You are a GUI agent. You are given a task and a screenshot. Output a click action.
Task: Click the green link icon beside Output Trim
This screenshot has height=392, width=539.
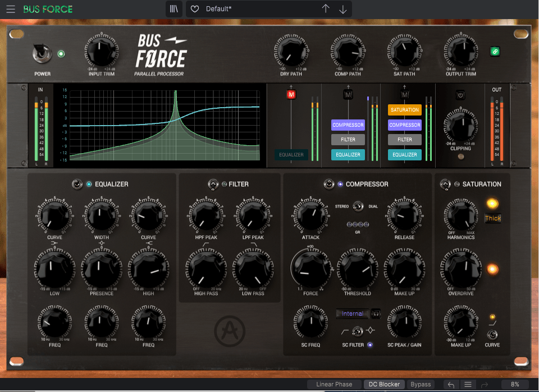pyautogui.click(x=495, y=51)
